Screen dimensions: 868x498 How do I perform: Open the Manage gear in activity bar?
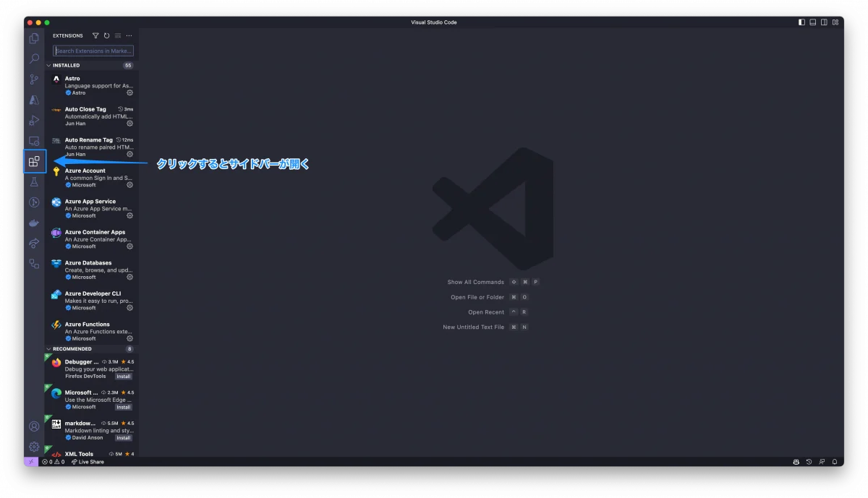pyautogui.click(x=34, y=447)
